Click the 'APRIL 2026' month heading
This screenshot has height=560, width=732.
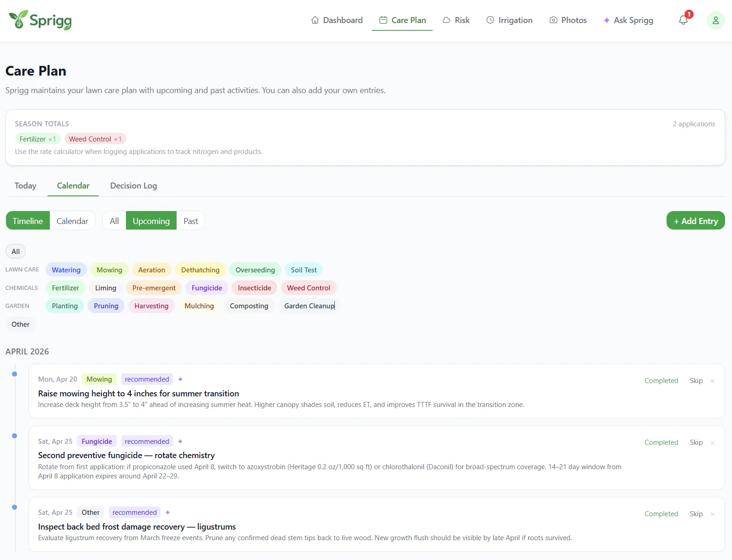tap(27, 352)
